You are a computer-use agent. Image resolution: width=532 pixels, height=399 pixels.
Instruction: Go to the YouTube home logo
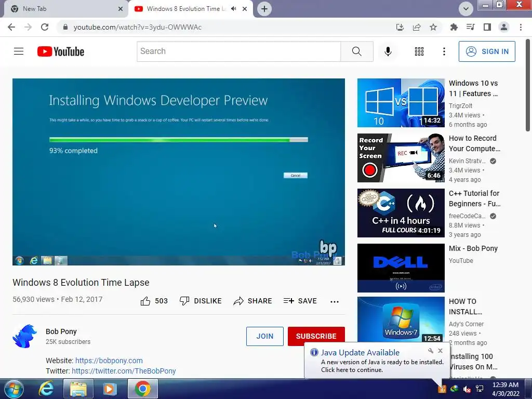click(x=61, y=51)
